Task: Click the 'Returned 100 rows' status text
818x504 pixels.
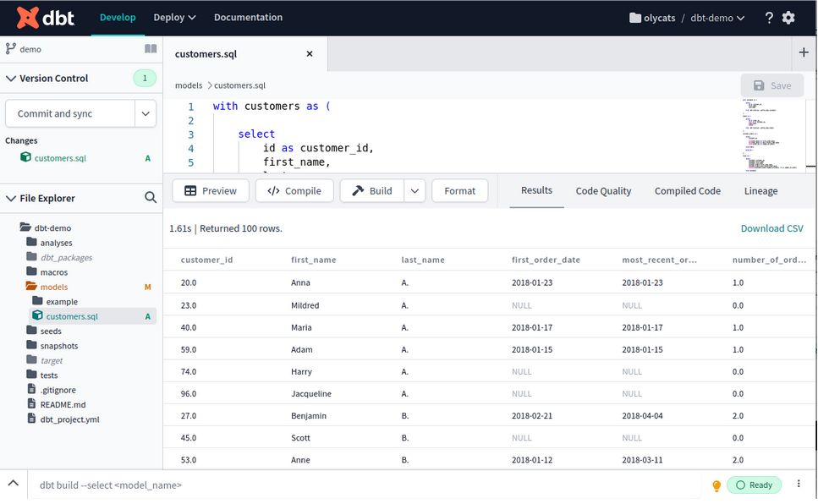Action: pos(241,228)
